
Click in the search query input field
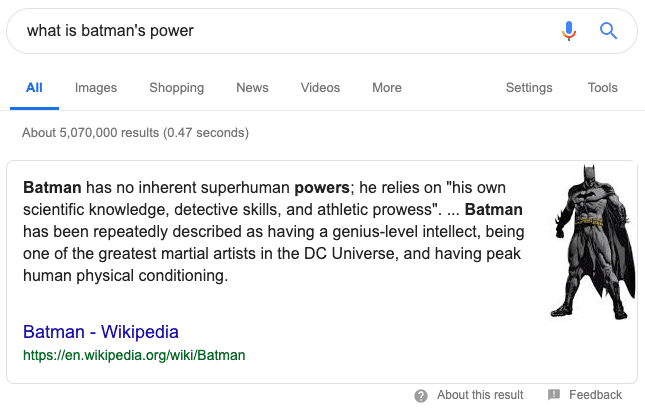click(x=280, y=30)
